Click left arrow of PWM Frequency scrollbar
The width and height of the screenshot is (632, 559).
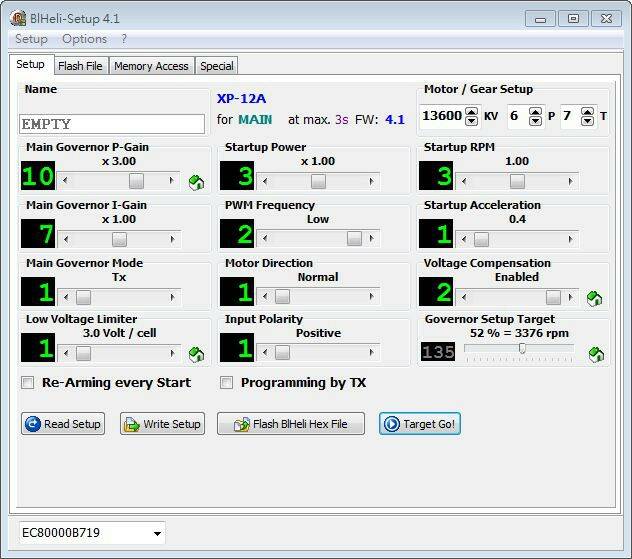[264, 238]
